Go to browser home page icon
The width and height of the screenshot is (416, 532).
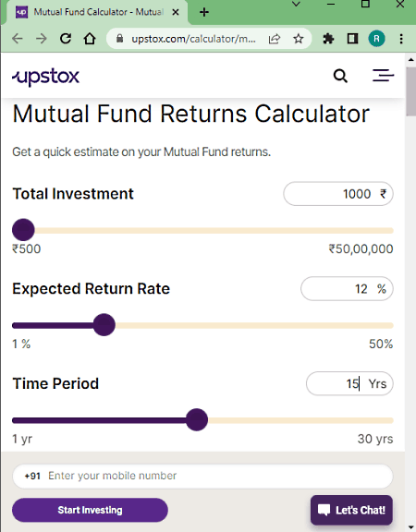coord(90,39)
